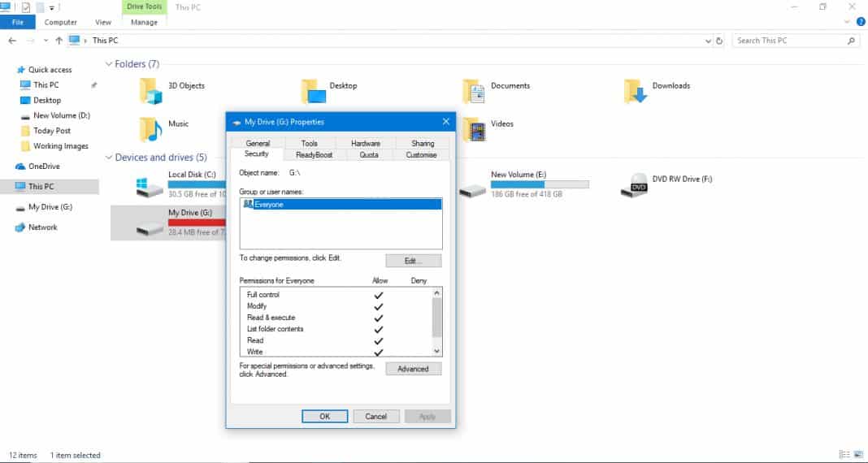
Task: Switch to the Hardware tab in Properties
Action: point(366,143)
